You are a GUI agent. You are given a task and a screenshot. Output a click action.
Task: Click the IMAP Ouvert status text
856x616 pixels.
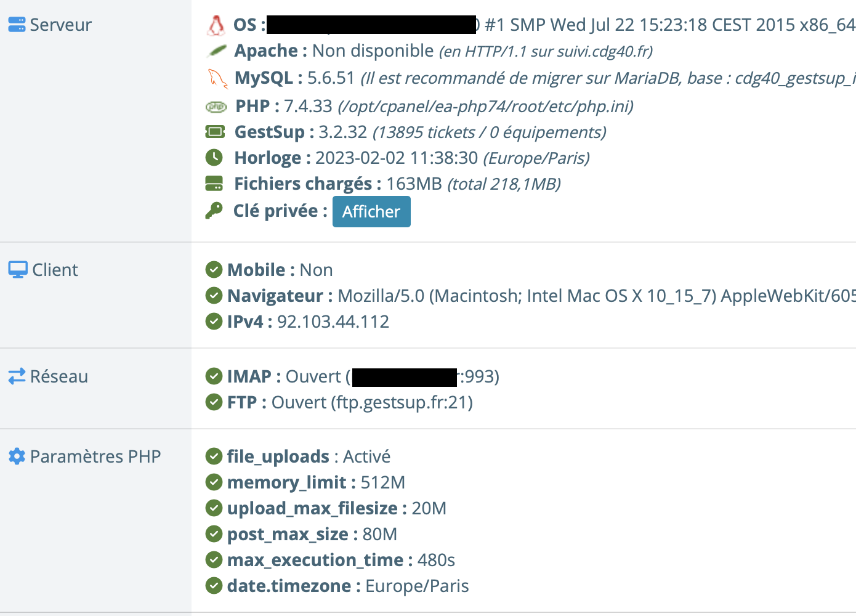[313, 376]
